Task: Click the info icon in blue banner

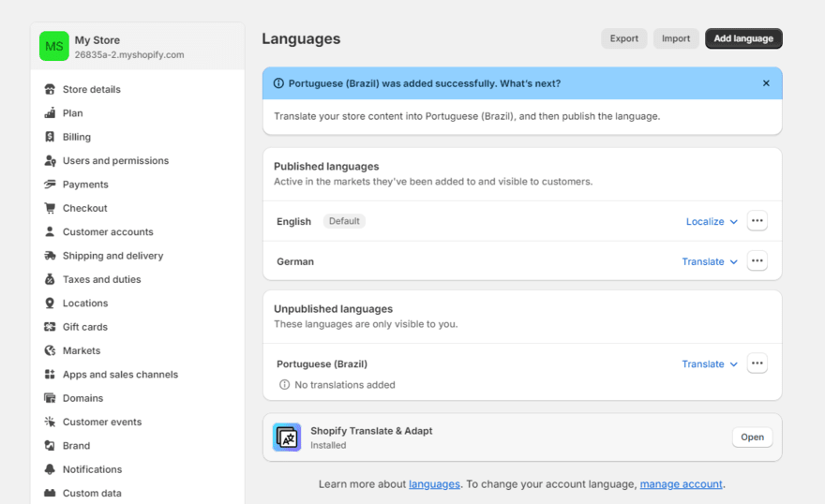Action: 278,83
